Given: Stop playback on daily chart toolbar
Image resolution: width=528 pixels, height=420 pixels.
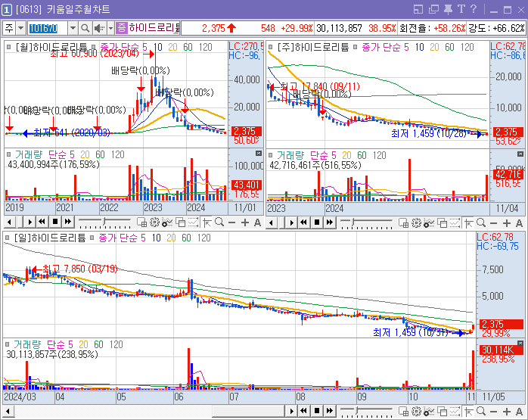Looking at the screenshot, I should point(317,411).
